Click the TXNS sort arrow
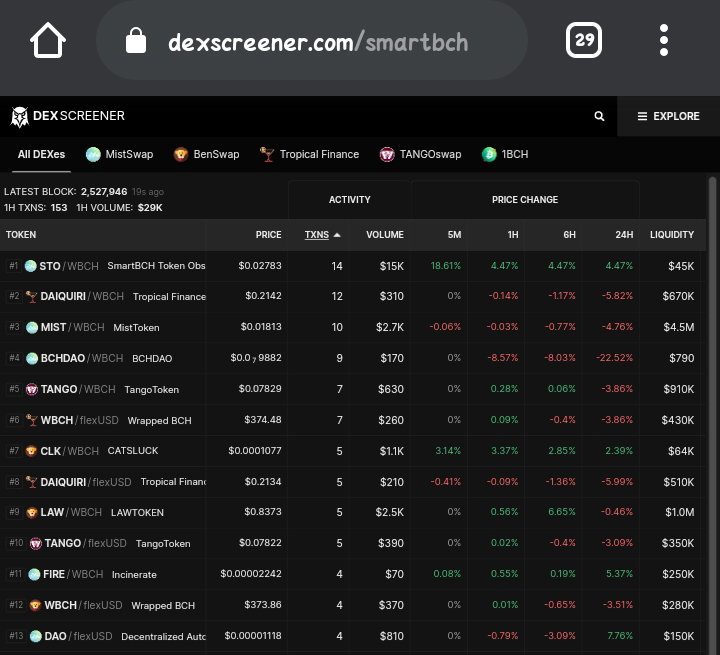 click(x=337, y=235)
